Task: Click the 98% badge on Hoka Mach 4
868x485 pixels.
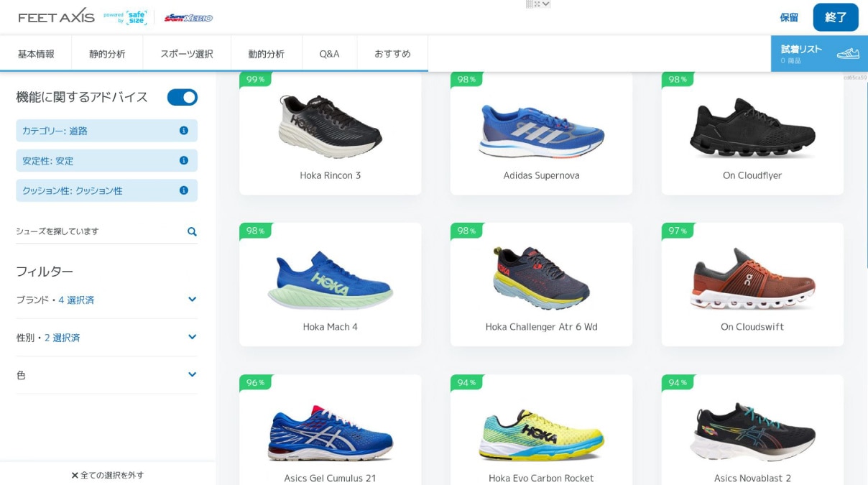Action: coord(256,231)
